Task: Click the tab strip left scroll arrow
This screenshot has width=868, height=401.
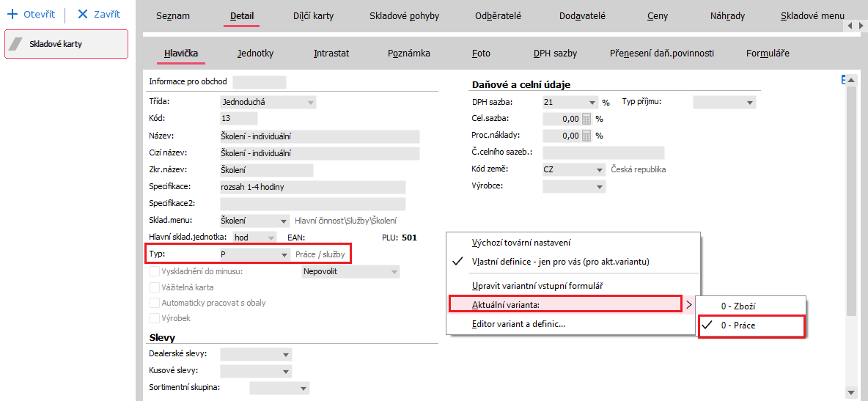Action: click(x=851, y=26)
